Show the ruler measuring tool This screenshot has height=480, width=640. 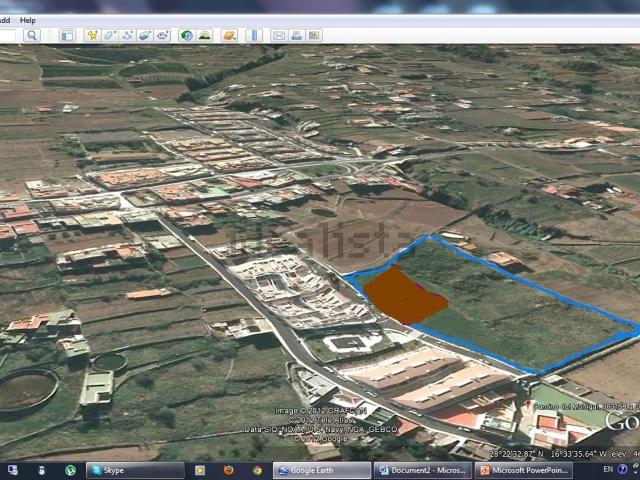254,35
